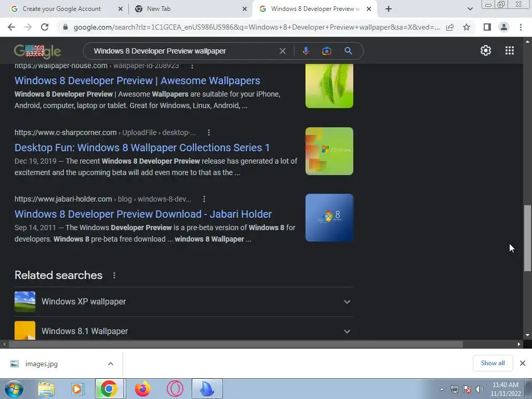The image size is (532, 399).
Task: Open options for the c-sharpcorner.com result
Action: (x=209, y=132)
